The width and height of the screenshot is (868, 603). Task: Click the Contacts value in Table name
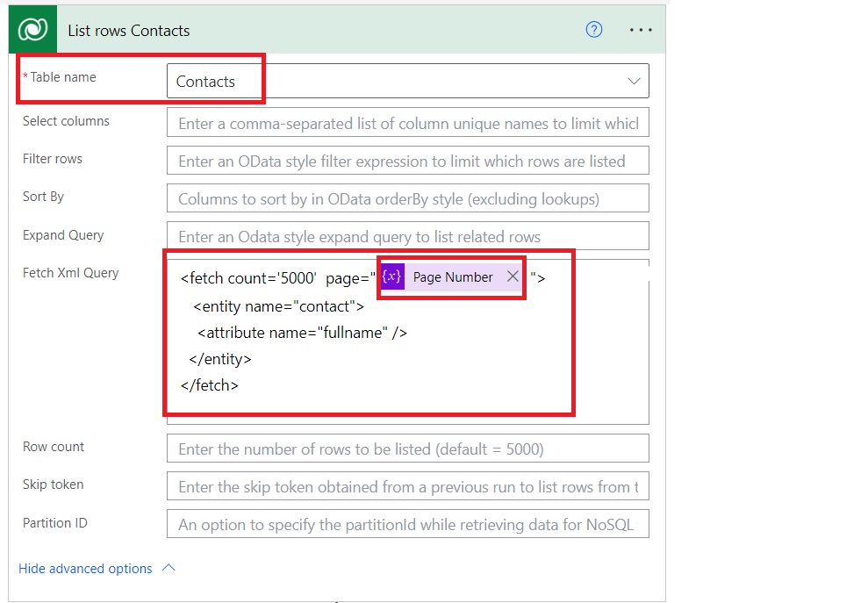click(206, 82)
